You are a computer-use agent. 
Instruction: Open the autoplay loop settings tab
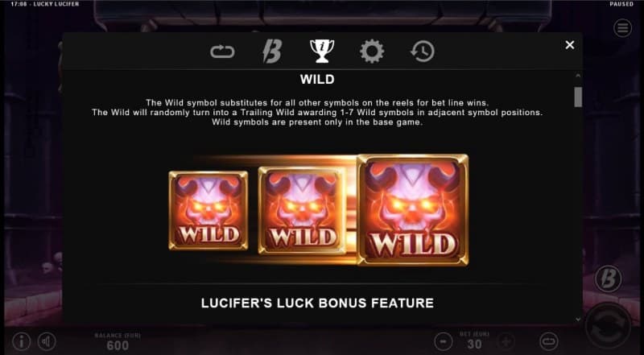click(x=222, y=52)
